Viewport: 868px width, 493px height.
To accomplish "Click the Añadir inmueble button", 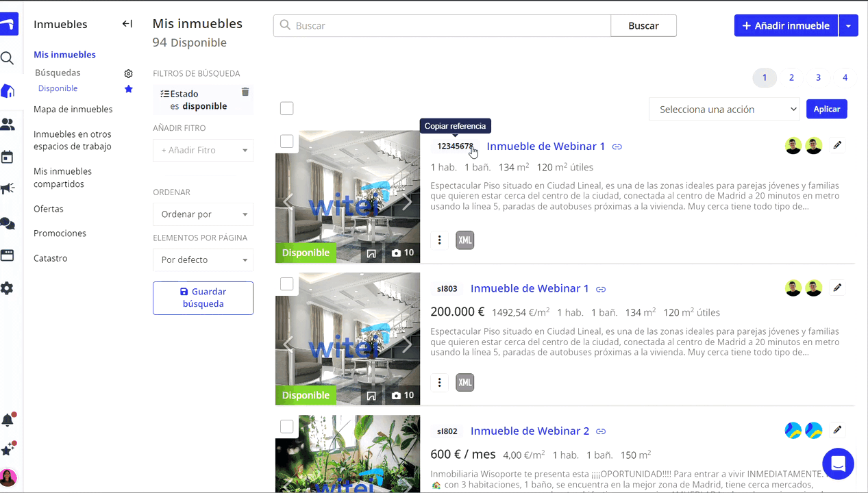I will (x=786, y=26).
